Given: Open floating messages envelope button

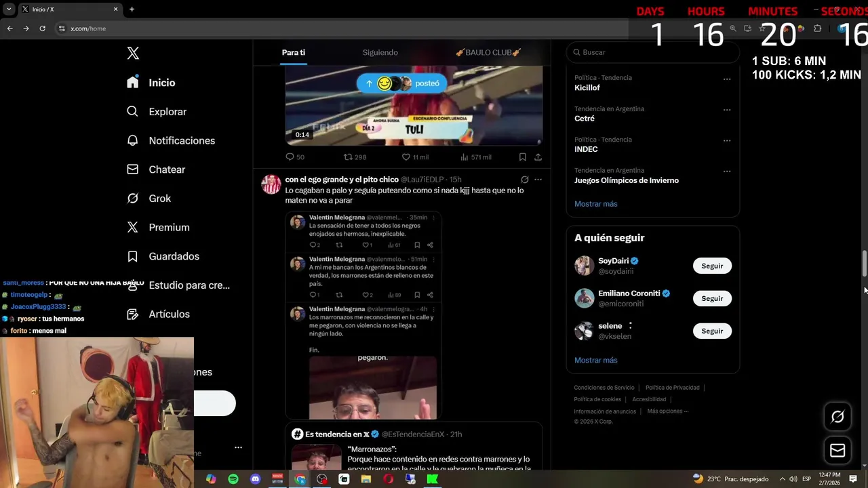Looking at the screenshot, I should tap(837, 451).
